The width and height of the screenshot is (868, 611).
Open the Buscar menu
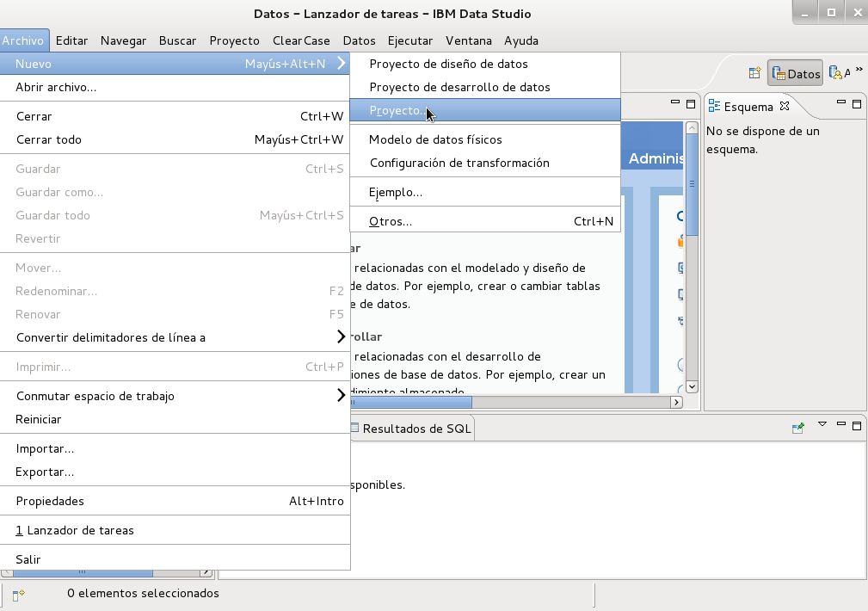(x=178, y=40)
